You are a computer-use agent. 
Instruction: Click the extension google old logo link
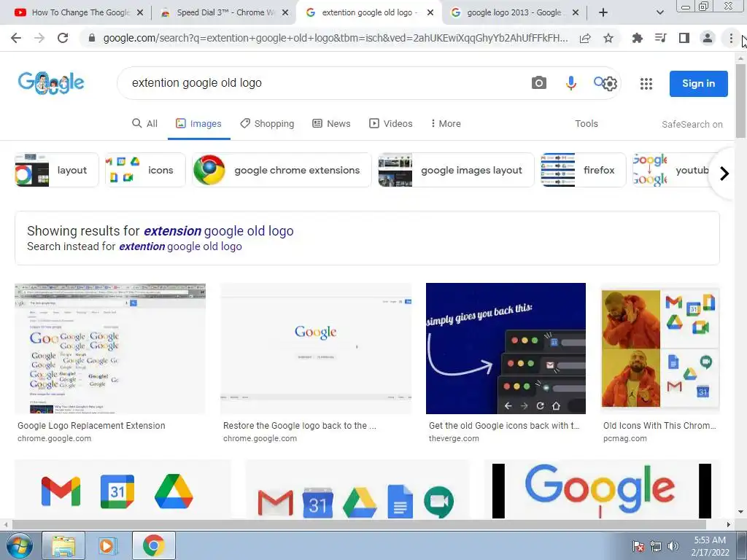pyautogui.click(x=219, y=231)
